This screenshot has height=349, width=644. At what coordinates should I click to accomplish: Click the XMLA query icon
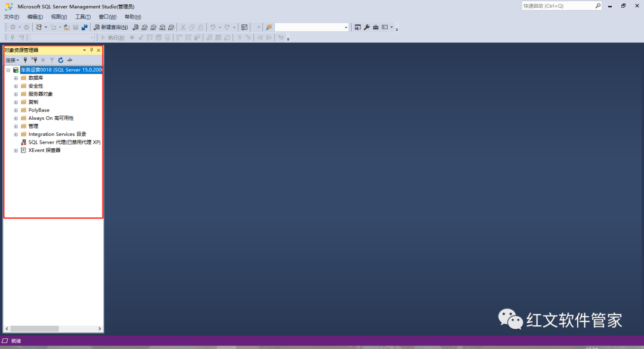[x=163, y=27]
